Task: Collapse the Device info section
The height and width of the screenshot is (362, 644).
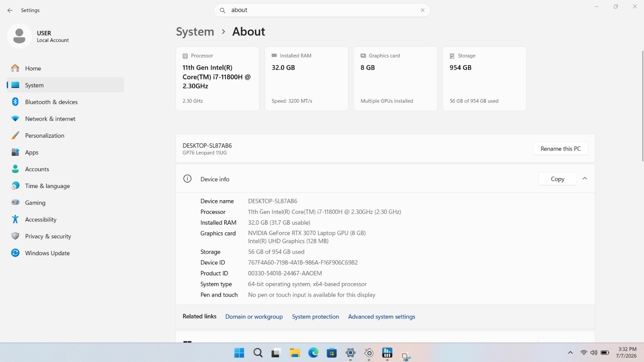Action: (585, 178)
